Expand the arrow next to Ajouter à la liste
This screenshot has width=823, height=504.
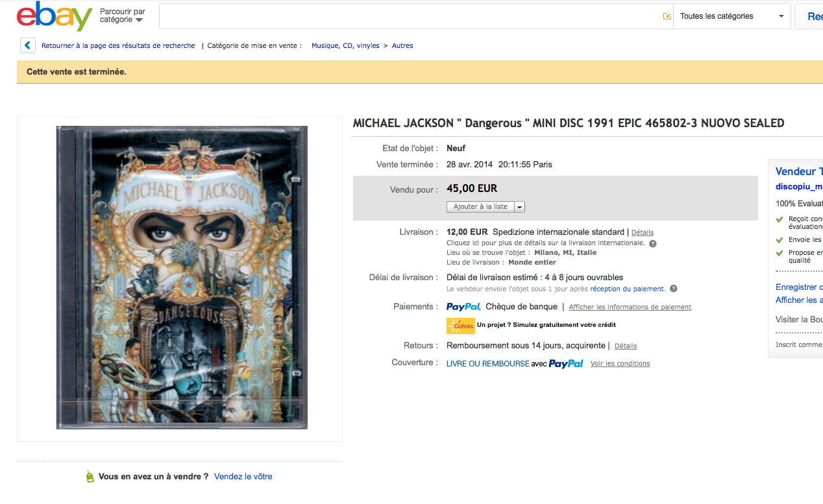520,207
